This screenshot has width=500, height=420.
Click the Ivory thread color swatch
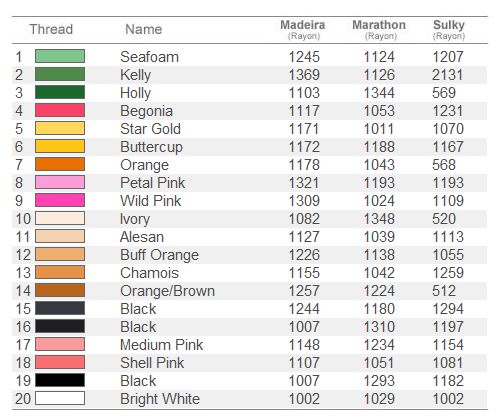click(x=60, y=218)
